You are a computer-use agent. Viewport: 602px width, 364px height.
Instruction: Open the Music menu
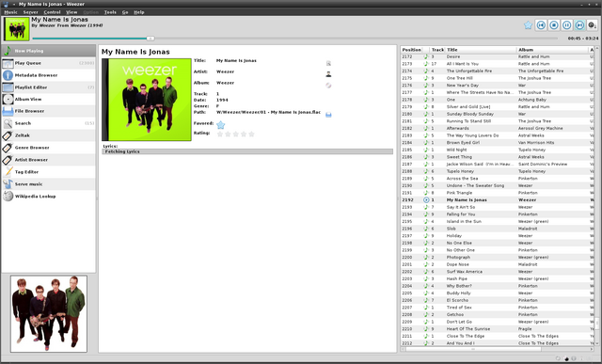pos(10,12)
